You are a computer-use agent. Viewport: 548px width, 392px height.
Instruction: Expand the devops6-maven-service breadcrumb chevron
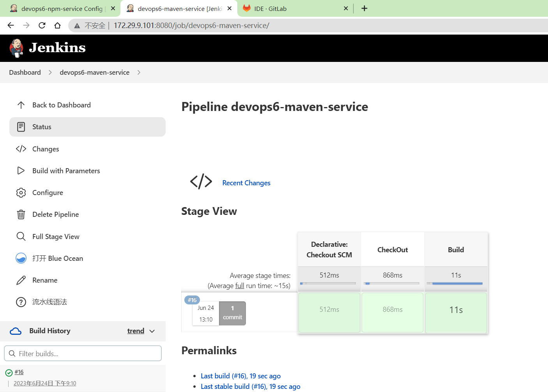[x=139, y=72]
